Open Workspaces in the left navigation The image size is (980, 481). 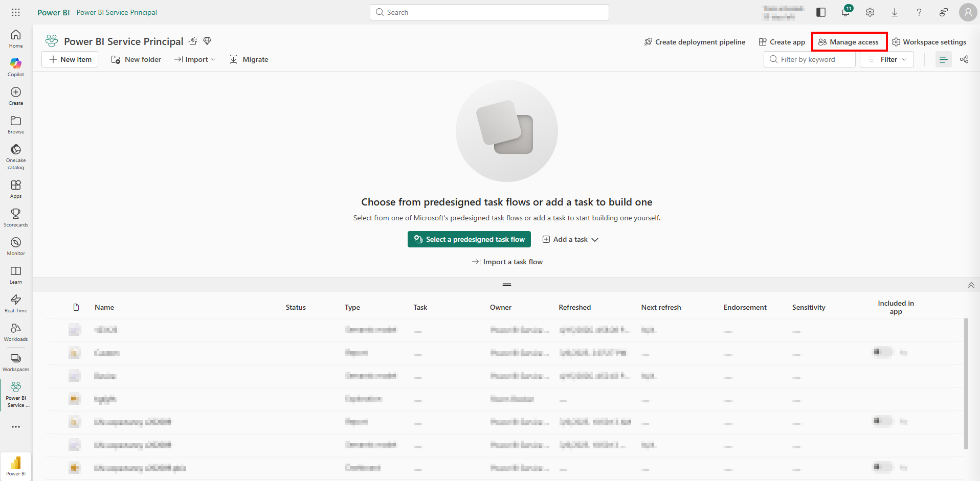[x=16, y=362]
